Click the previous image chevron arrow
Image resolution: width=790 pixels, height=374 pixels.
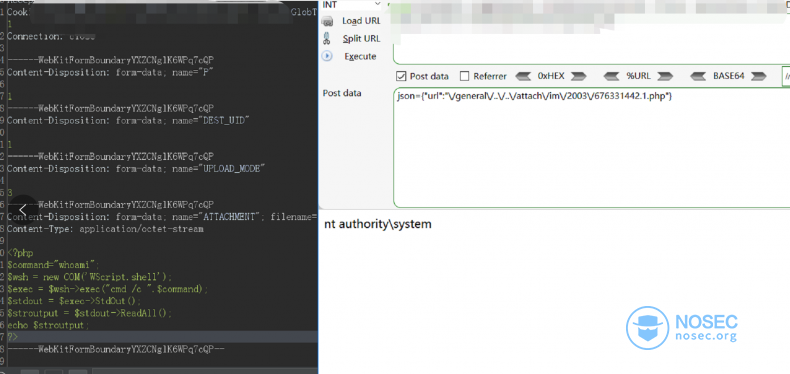click(23, 209)
